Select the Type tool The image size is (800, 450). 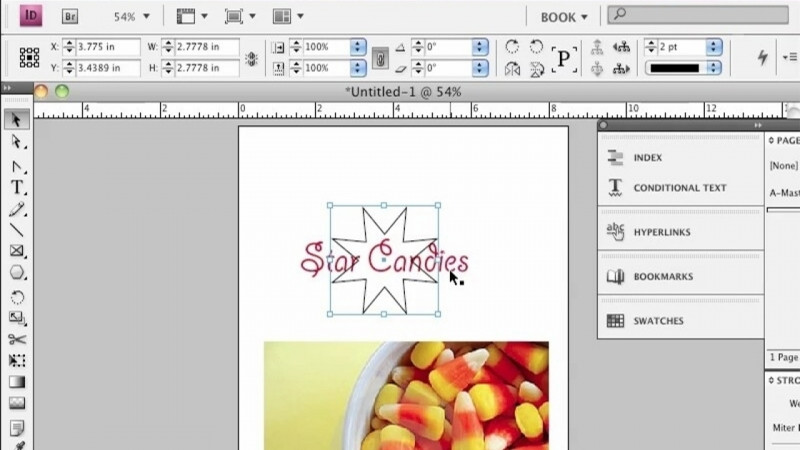(16, 187)
